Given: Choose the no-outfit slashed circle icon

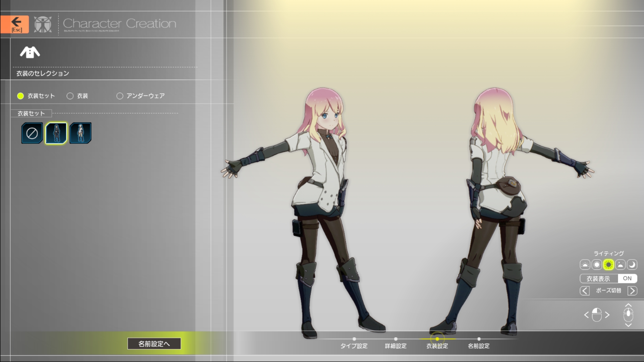Looking at the screenshot, I should pos(32,133).
